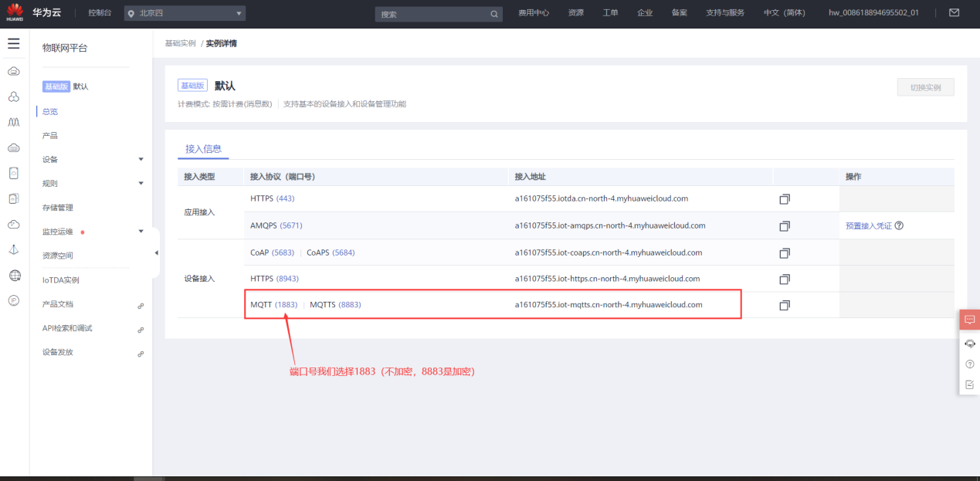Open external link icon beside 产品文档

(x=141, y=306)
